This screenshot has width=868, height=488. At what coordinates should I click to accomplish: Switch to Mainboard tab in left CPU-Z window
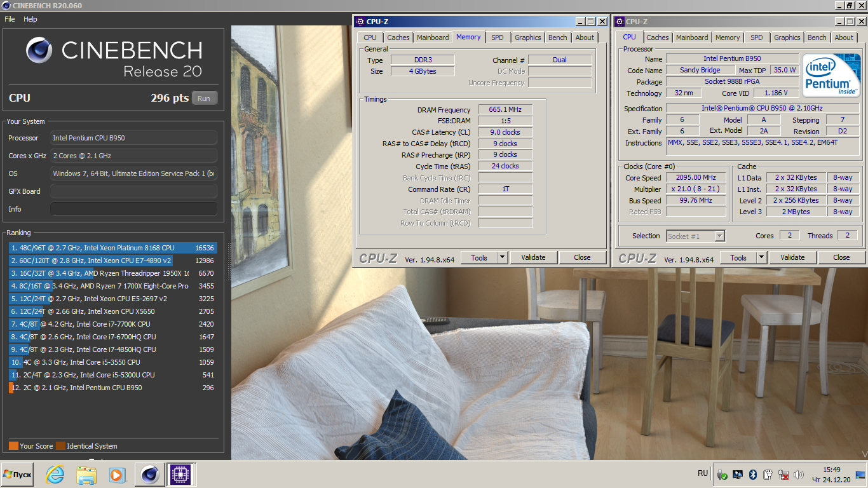[433, 37]
